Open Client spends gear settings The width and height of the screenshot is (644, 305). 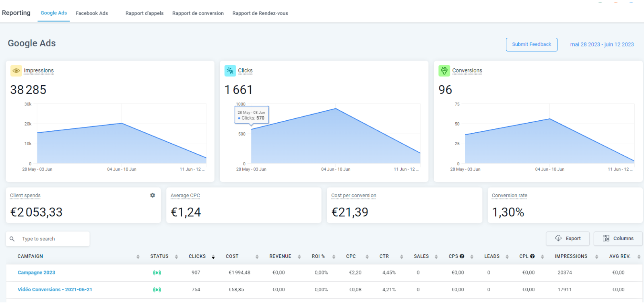coord(153,195)
